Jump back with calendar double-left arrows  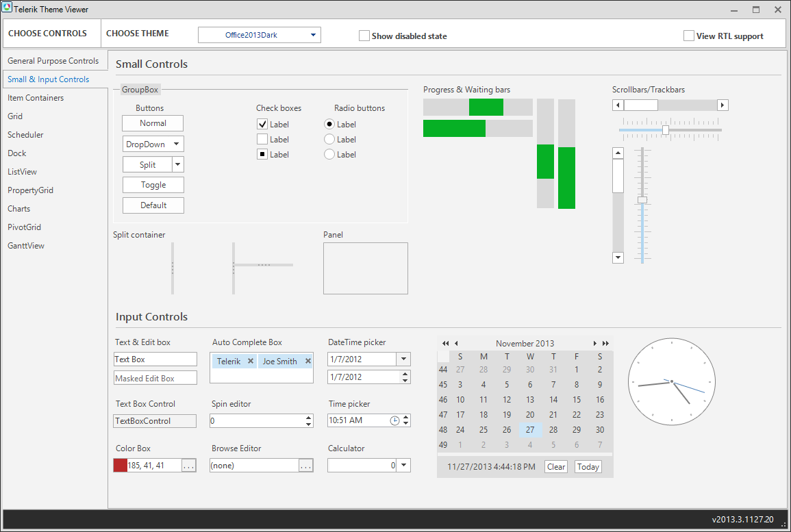pyautogui.click(x=445, y=344)
